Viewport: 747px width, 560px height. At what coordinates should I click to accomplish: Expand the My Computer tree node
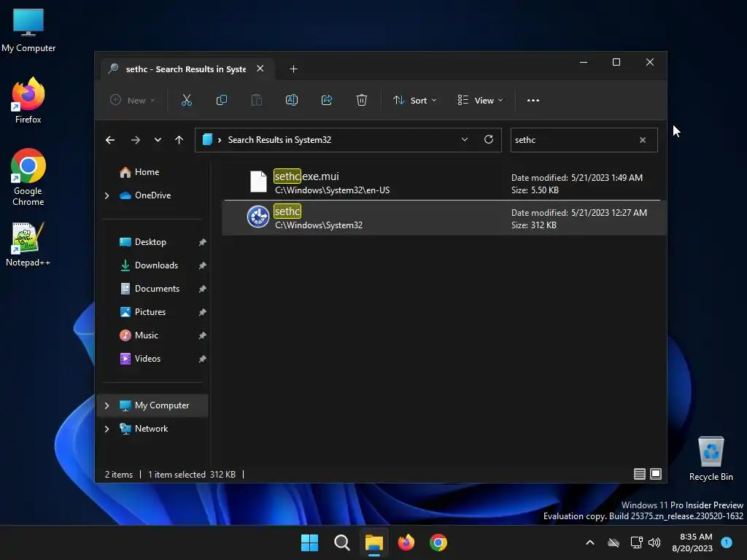pos(107,405)
